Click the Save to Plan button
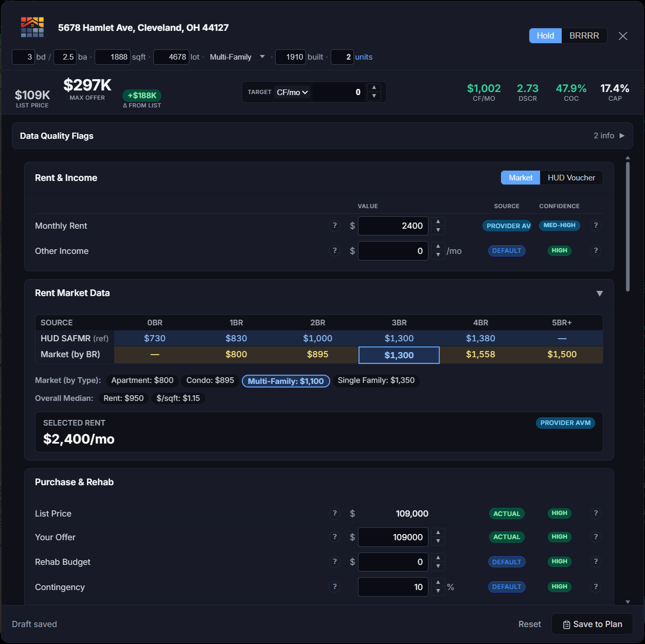The height and width of the screenshot is (644, 645). click(x=592, y=624)
